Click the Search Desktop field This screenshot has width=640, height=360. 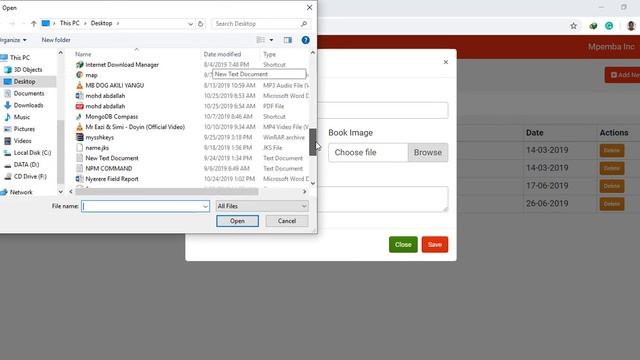click(x=256, y=24)
